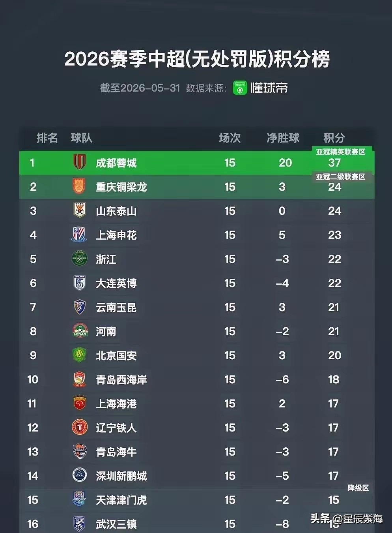Click the 辽宁铁人 round red logo
Image resolution: width=392 pixels, height=533 pixels.
[80, 427]
